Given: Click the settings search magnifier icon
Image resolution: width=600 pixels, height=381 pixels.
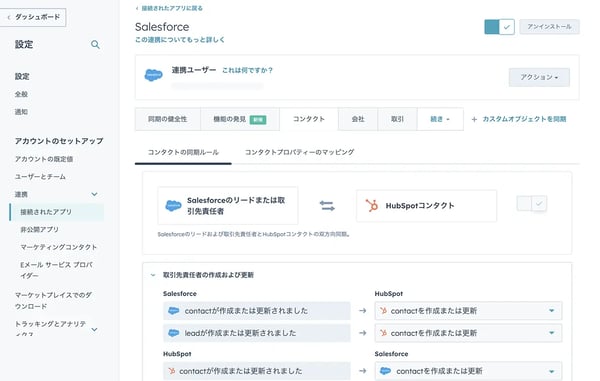Looking at the screenshot, I should coord(95,45).
